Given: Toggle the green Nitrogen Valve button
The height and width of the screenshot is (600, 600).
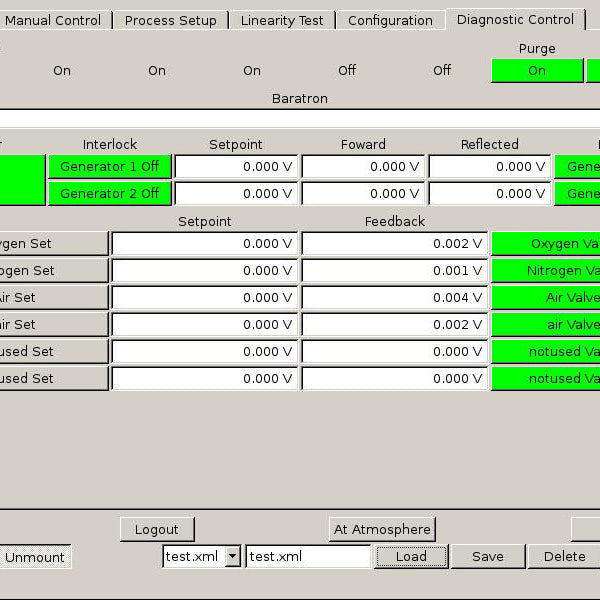Looking at the screenshot, I should [x=546, y=270].
